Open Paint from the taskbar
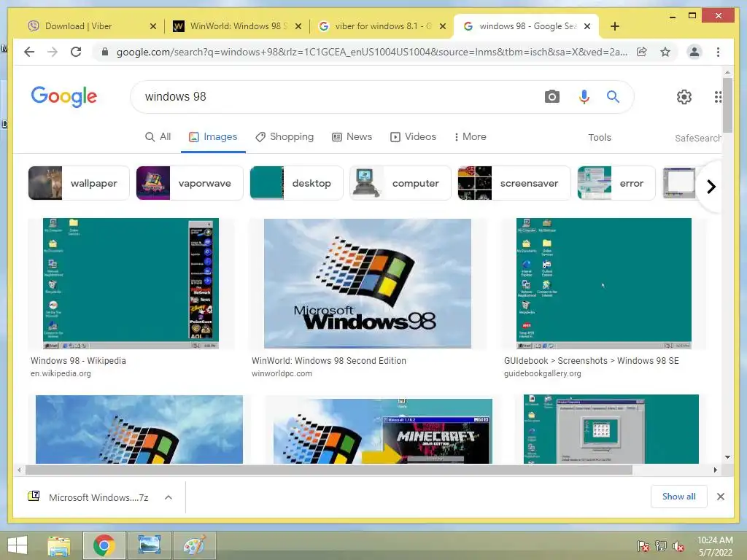747x560 pixels. (x=194, y=545)
